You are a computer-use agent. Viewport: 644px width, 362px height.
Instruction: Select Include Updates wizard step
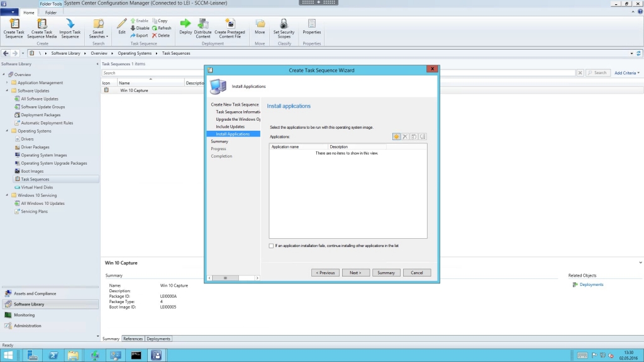(x=230, y=126)
